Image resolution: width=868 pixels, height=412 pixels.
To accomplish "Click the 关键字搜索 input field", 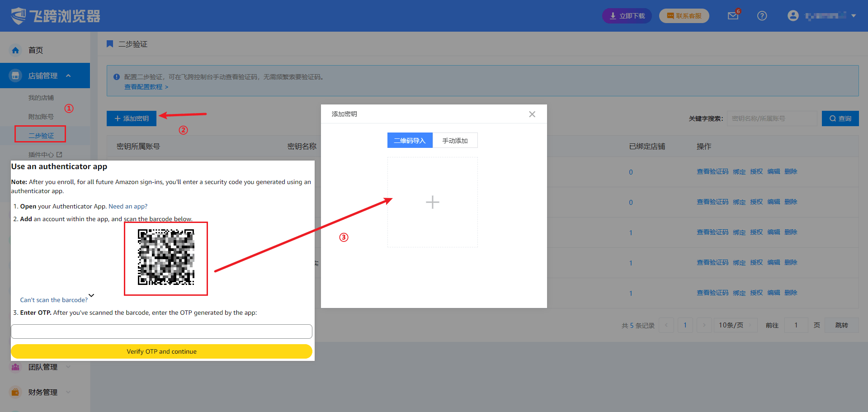I will tap(771, 118).
